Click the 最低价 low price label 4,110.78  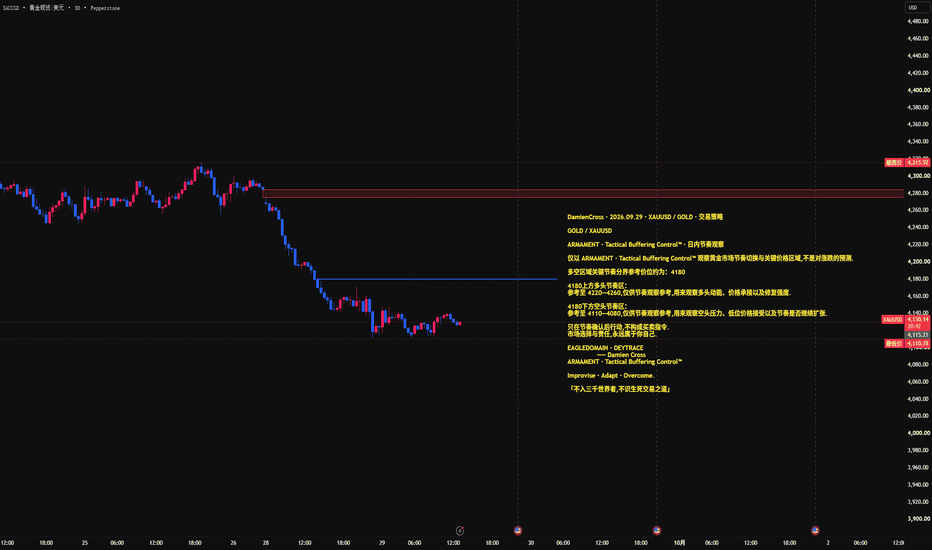[x=907, y=344]
